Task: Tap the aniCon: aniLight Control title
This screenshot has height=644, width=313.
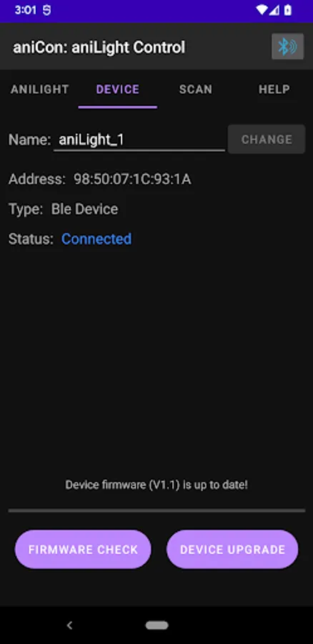Action: click(99, 48)
